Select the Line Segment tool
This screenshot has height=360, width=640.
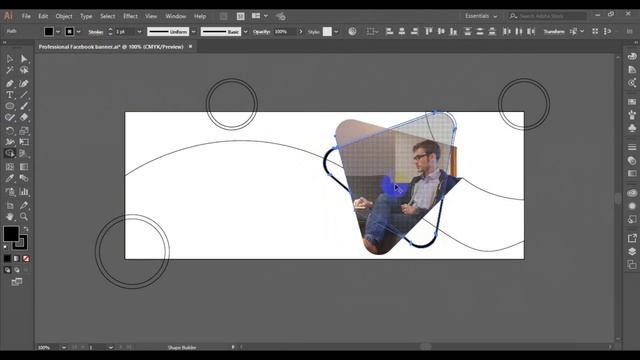[24, 95]
